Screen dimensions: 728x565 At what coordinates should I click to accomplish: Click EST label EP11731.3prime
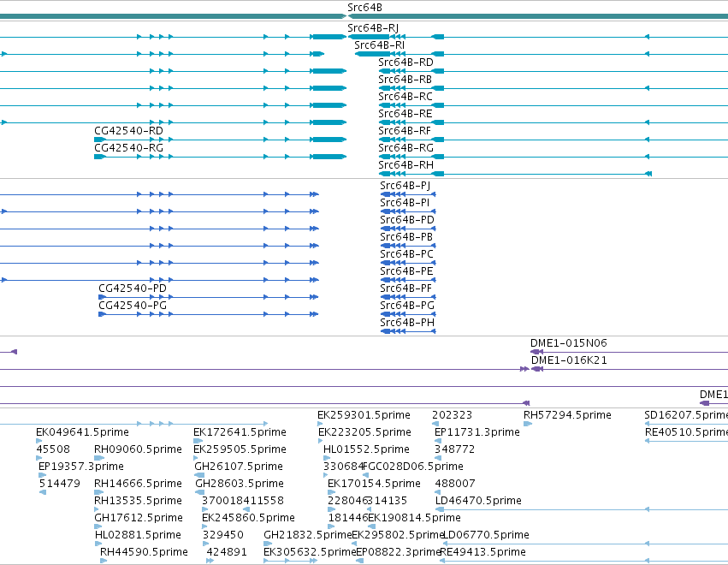click(x=476, y=432)
